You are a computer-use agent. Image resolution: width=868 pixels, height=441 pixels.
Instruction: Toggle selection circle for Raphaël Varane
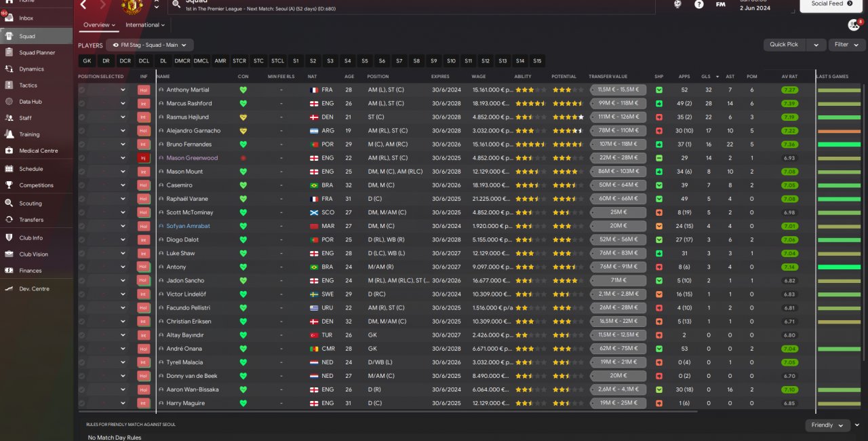tap(82, 199)
